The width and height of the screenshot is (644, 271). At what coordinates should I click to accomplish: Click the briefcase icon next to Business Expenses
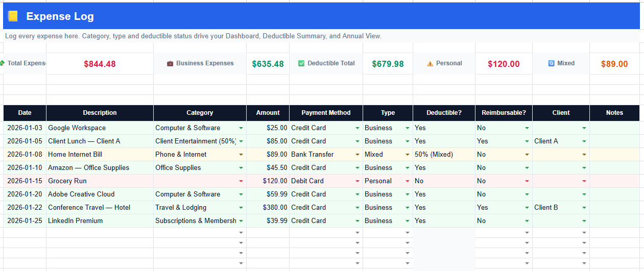coord(170,64)
